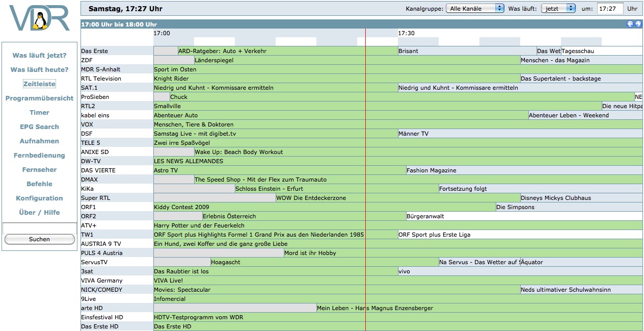Select Abenteuer Leben - Weekend
Screen dimensions: 644x331
coord(585,115)
